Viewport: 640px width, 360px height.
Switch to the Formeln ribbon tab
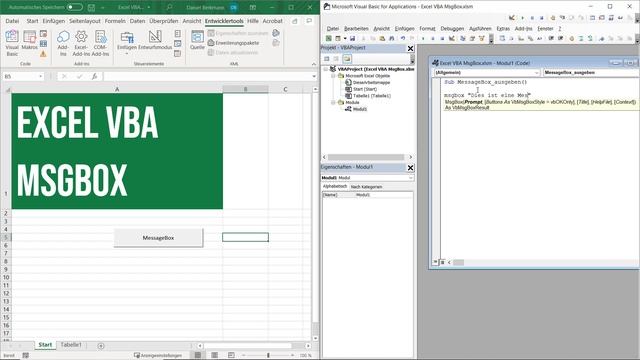pos(115,21)
